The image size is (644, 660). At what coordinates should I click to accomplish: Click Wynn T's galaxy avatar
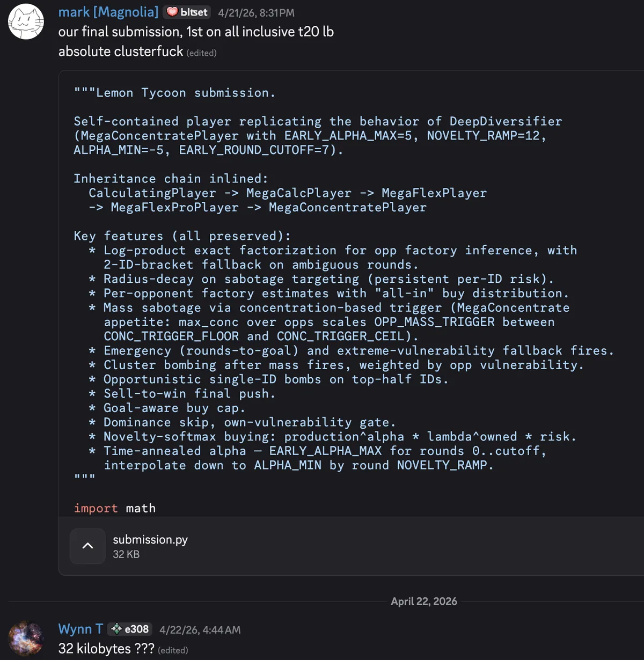pos(26,637)
